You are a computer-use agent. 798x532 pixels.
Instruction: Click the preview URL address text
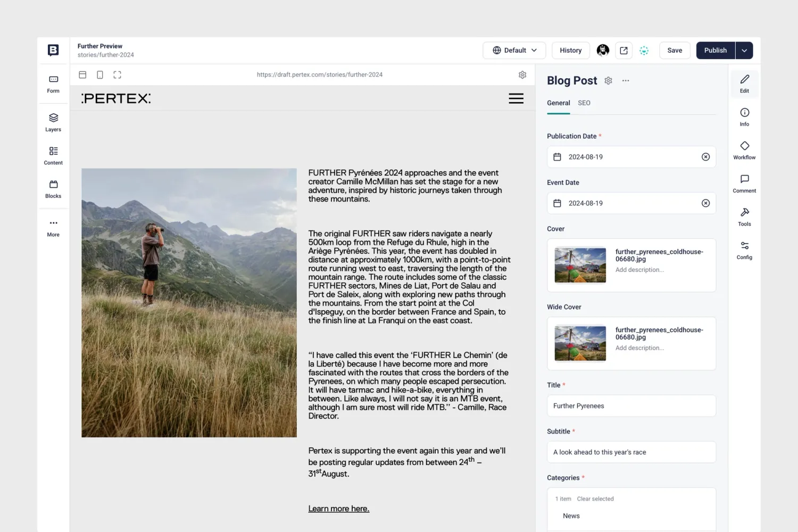tap(319, 75)
